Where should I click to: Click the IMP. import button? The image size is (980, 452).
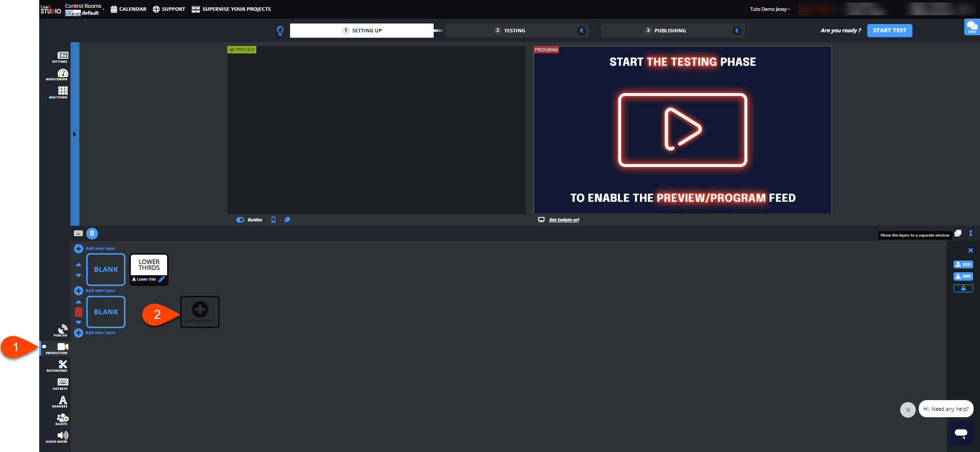click(963, 276)
